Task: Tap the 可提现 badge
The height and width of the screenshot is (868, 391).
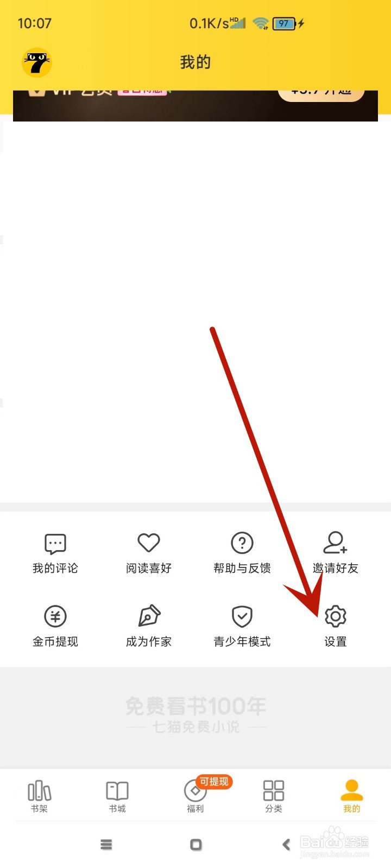Action: click(x=214, y=782)
